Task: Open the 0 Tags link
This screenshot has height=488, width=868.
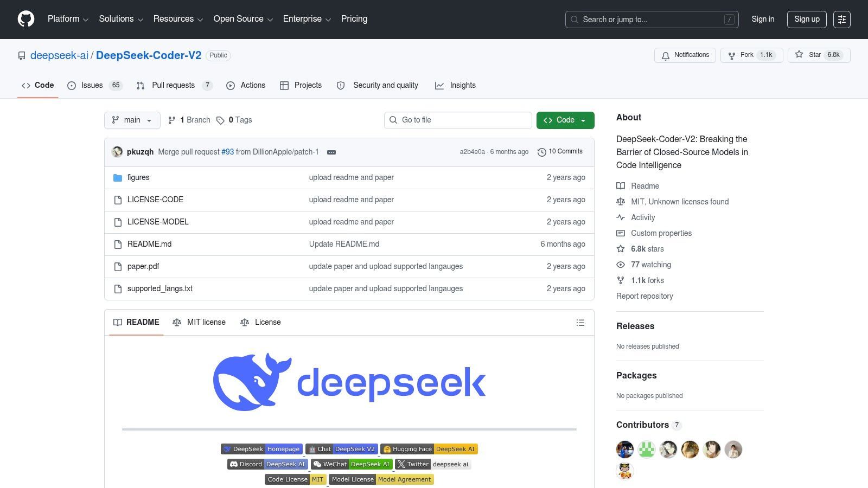Action: point(234,120)
